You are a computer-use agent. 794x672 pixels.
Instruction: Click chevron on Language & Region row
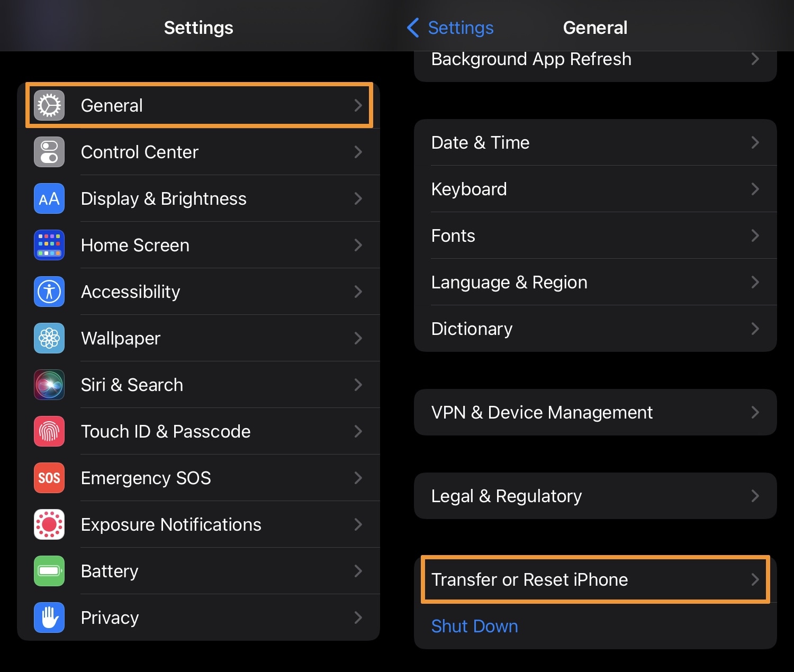[x=755, y=282]
